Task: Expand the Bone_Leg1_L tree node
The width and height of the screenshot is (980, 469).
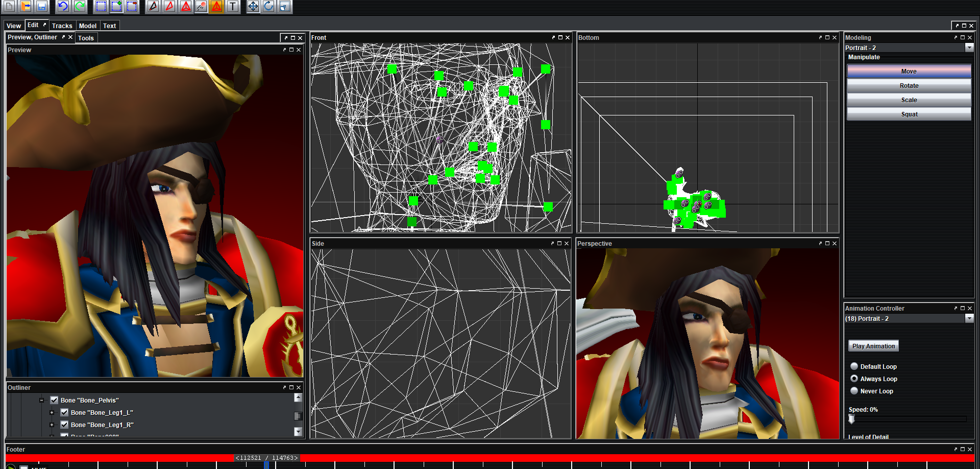Action: tap(52, 412)
